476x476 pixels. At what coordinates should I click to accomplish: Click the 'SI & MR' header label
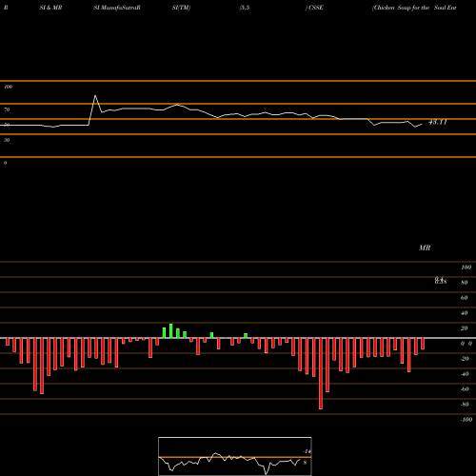(x=50, y=8)
